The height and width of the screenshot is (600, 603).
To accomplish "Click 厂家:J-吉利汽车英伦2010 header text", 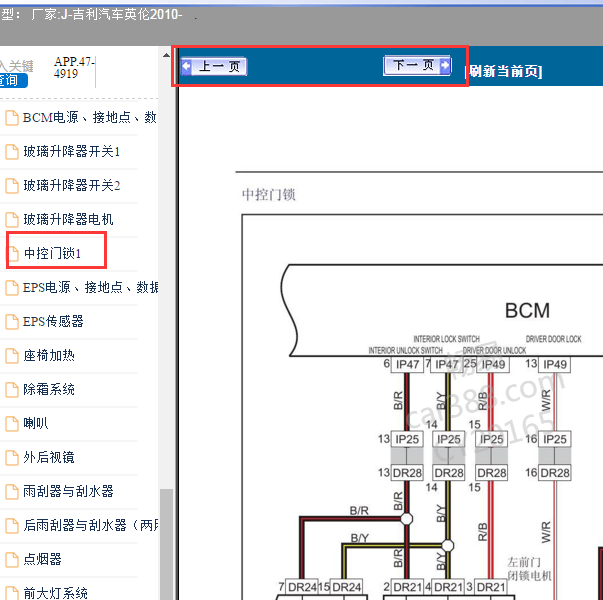I will pos(107,15).
